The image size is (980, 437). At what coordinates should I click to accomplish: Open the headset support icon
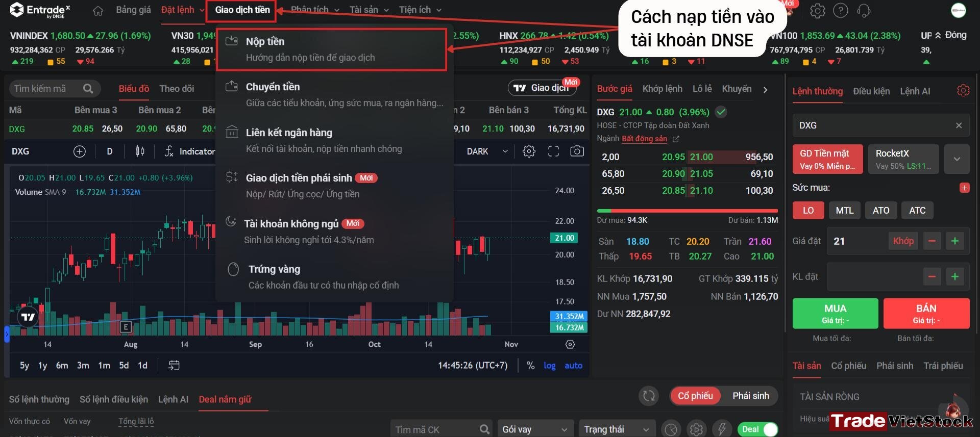coord(864,11)
